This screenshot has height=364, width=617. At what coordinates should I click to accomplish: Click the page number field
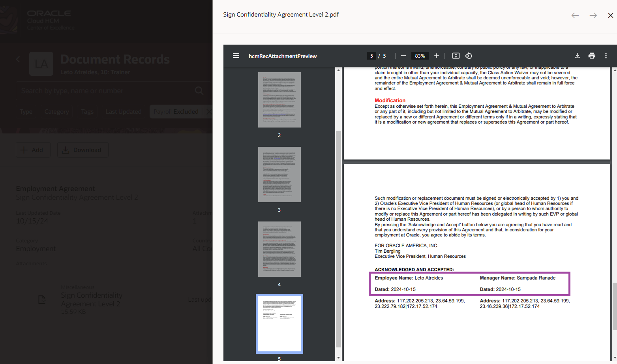[x=371, y=56]
